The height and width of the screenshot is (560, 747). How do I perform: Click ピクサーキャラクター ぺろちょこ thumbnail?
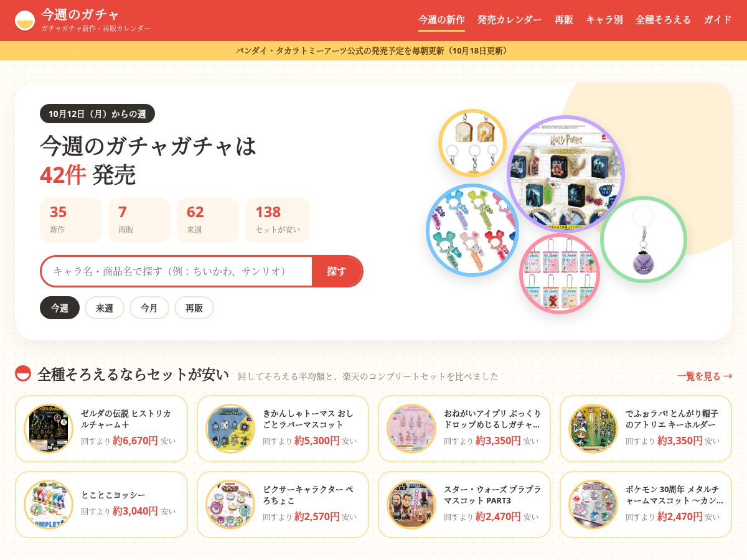pyautogui.click(x=230, y=505)
